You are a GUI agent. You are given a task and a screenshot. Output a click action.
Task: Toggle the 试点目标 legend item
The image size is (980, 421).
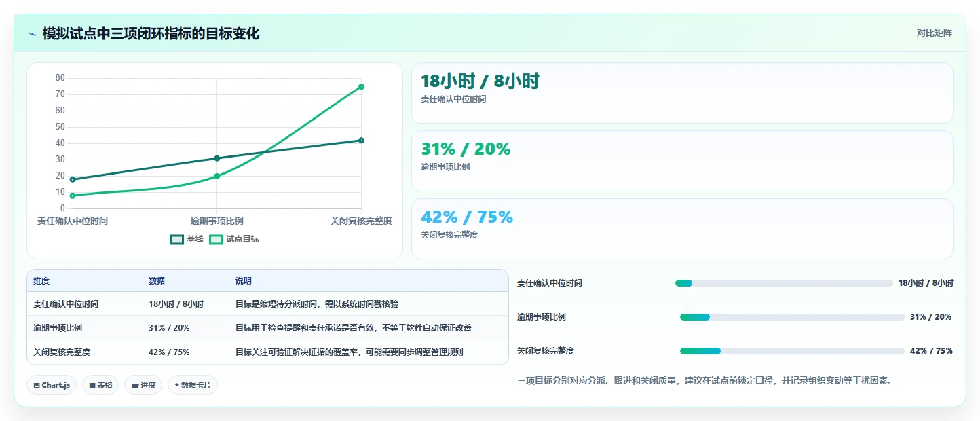point(234,239)
